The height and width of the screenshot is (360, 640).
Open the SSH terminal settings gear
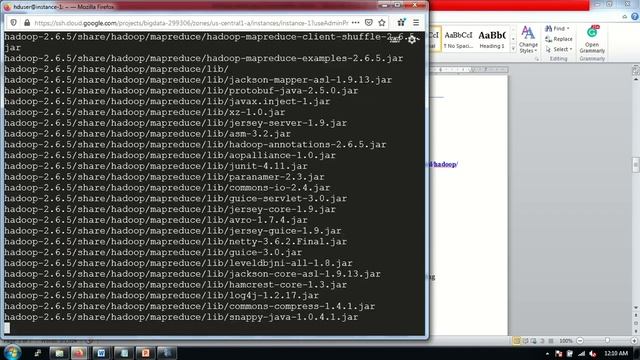pos(412,40)
